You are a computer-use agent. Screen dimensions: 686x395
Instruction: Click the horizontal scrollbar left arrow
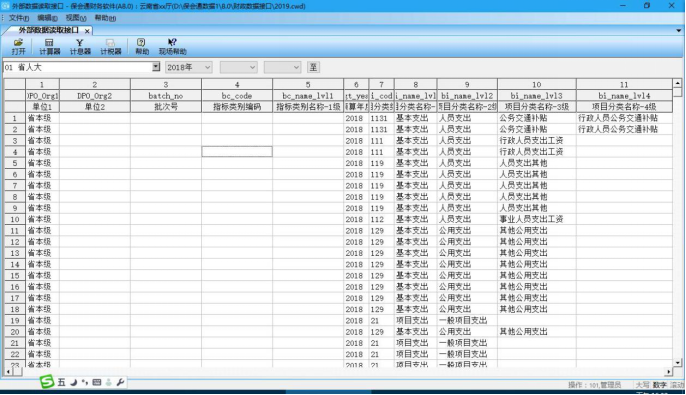[8, 372]
